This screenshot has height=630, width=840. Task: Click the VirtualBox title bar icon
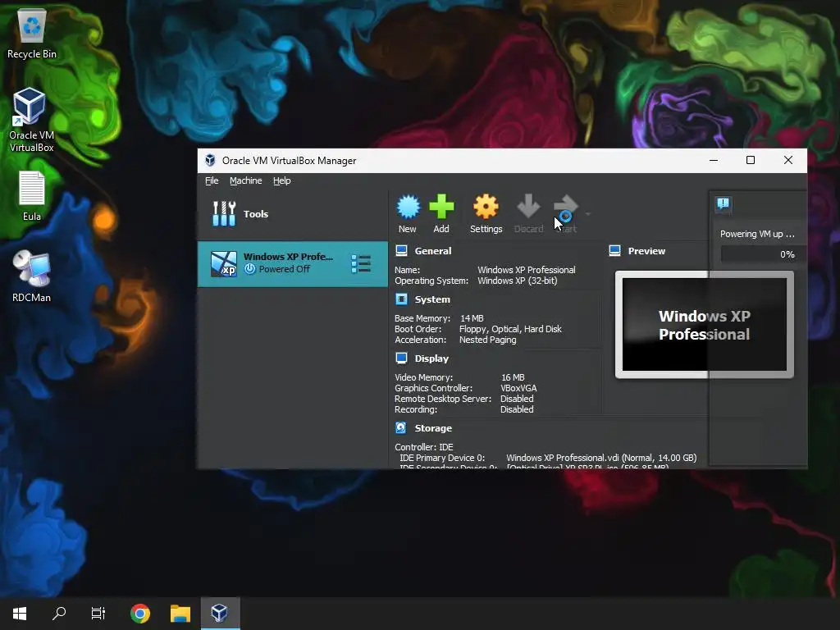(x=210, y=160)
